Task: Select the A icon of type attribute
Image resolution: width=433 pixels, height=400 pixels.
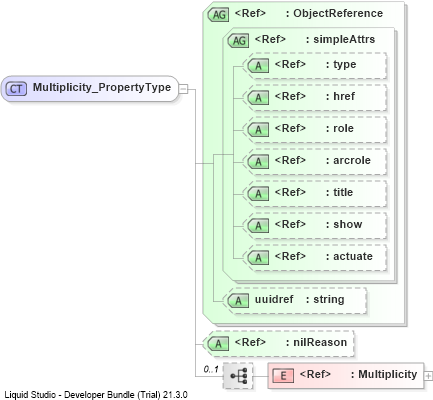Action: pyautogui.click(x=258, y=66)
